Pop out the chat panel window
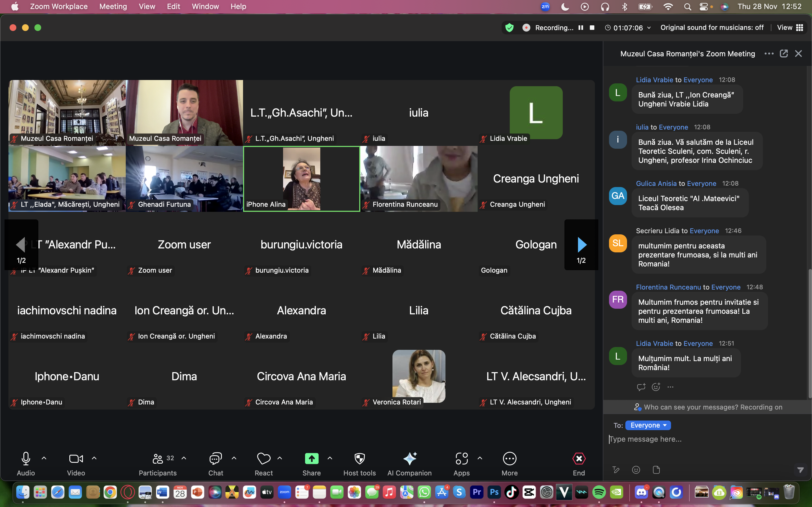The image size is (812, 507). pos(784,54)
